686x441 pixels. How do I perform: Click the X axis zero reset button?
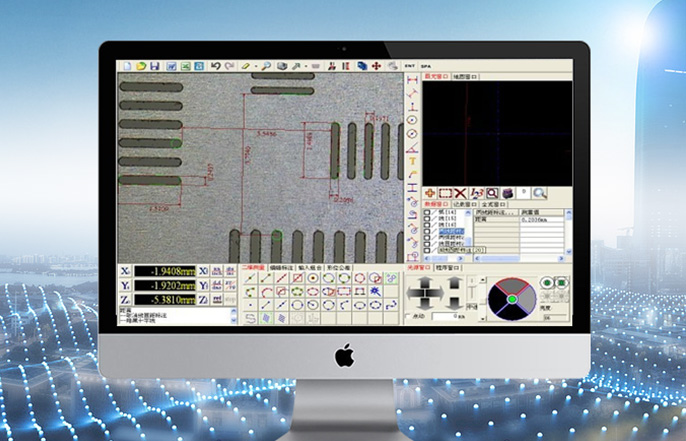tap(203, 271)
